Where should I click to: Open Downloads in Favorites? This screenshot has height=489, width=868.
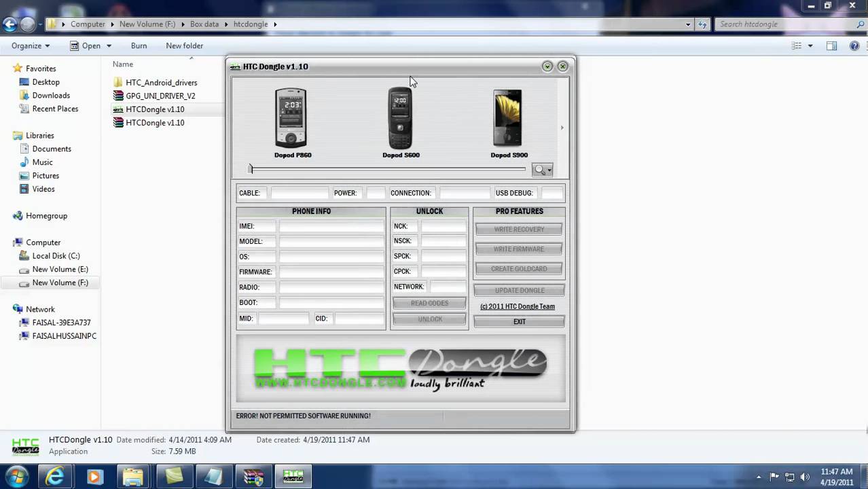pyautogui.click(x=51, y=96)
